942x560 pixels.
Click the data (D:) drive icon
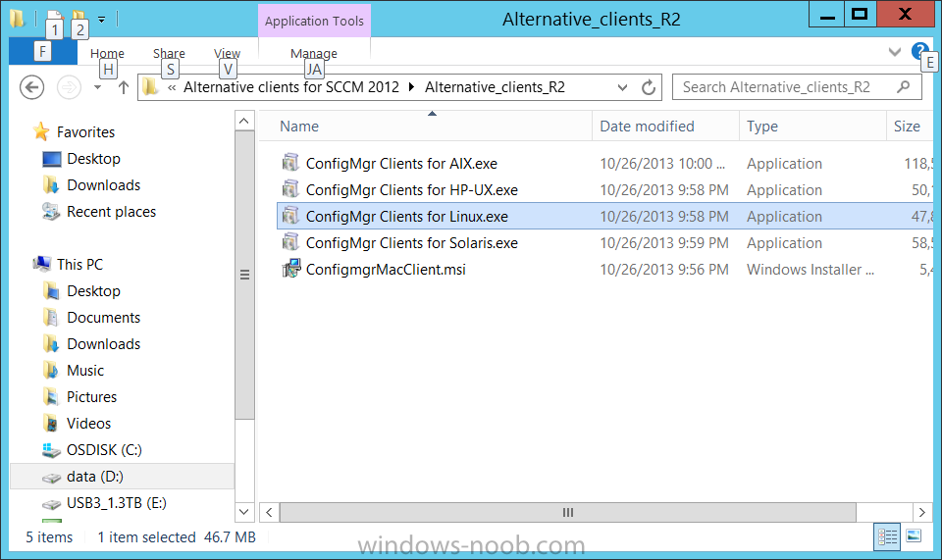tap(52, 478)
